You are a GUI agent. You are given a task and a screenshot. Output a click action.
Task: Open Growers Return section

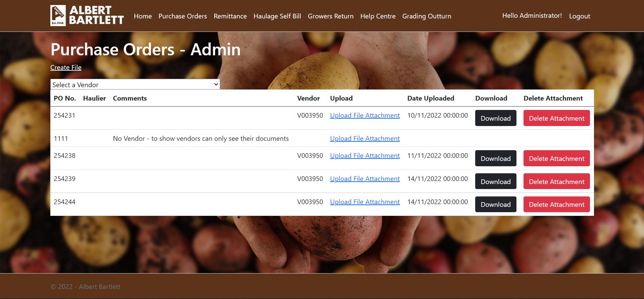pos(331,16)
